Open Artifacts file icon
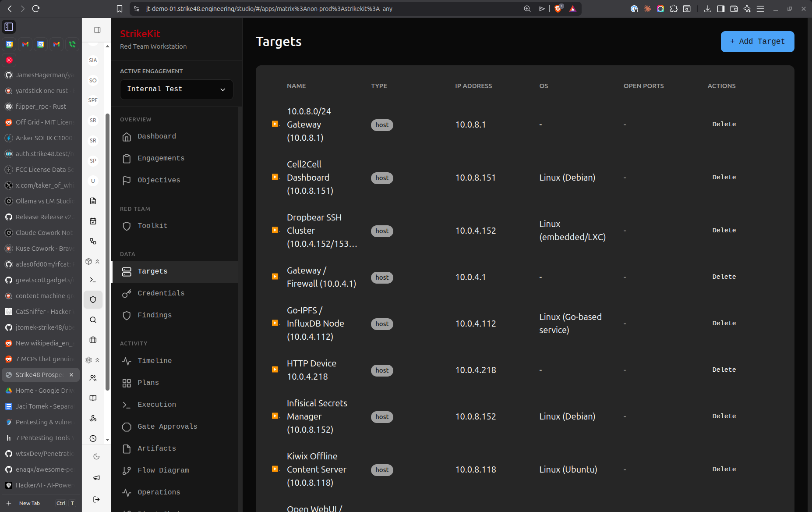This screenshot has width=812, height=512. click(x=127, y=449)
